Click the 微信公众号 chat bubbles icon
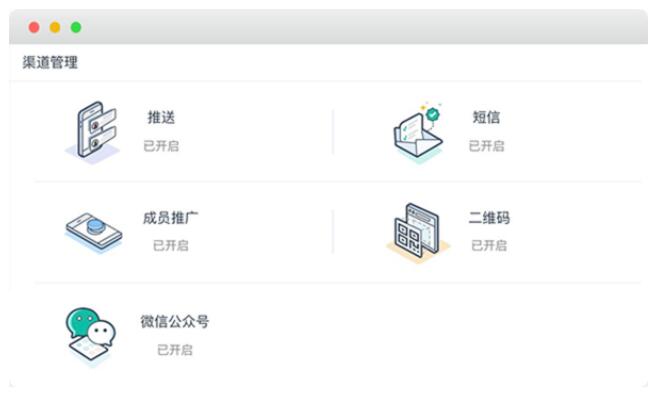 [91, 336]
